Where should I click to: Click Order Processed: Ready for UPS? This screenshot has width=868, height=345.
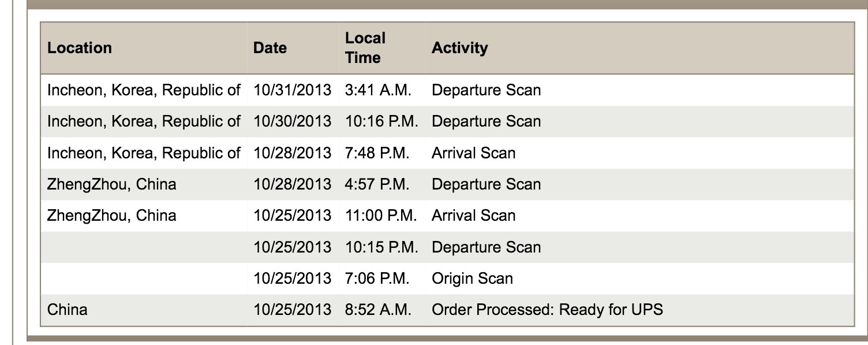tap(547, 310)
